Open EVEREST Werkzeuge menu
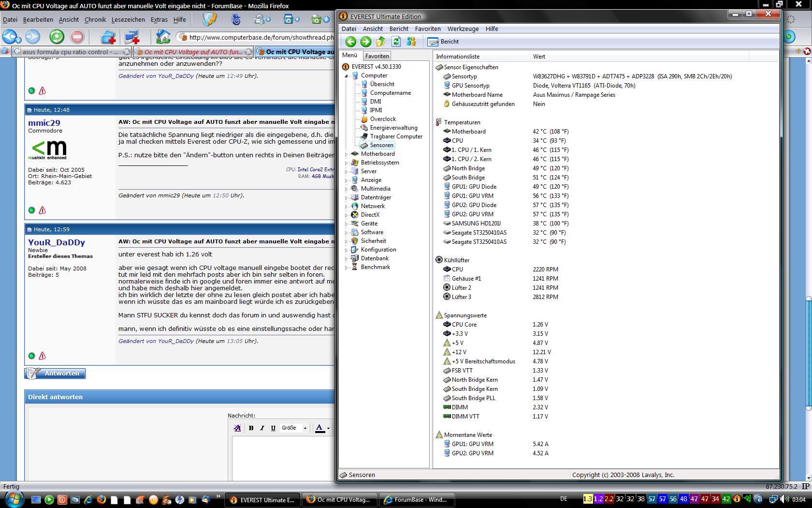 click(463, 29)
